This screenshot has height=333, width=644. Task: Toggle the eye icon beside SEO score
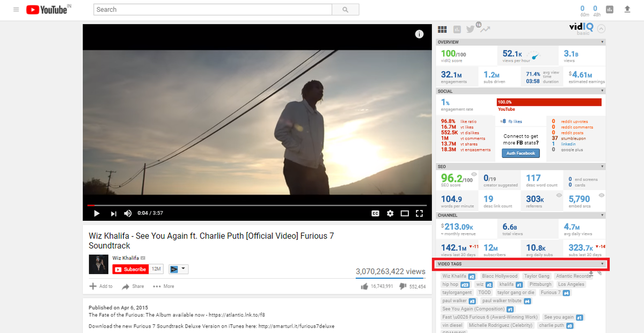[474, 175]
